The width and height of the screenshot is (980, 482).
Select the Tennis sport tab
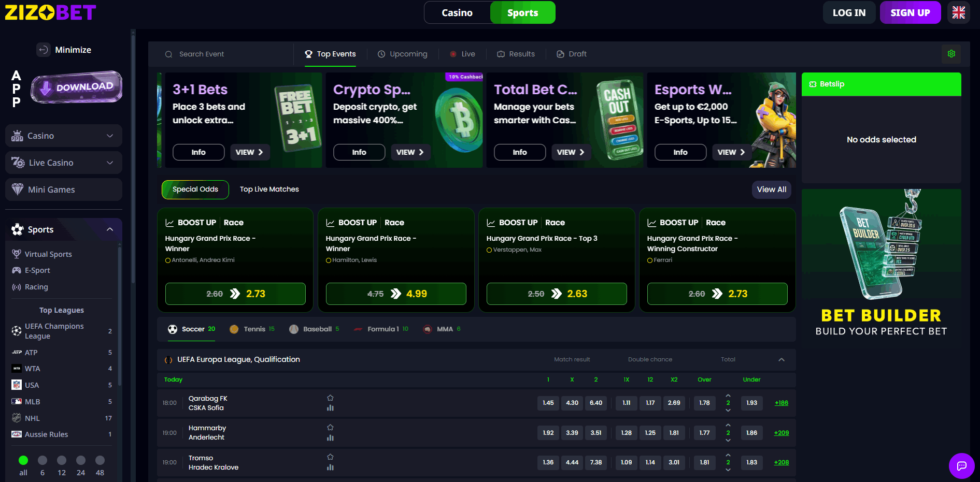click(252, 329)
